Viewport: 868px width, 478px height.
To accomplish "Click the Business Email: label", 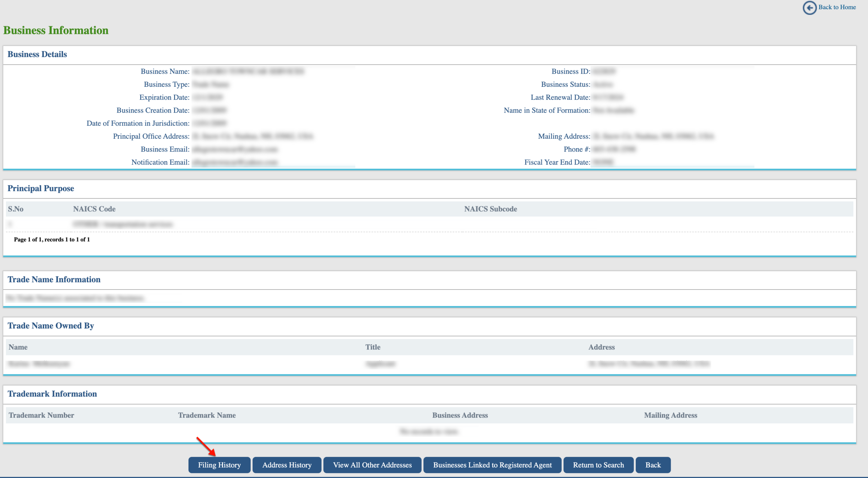I will click(x=165, y=149).
